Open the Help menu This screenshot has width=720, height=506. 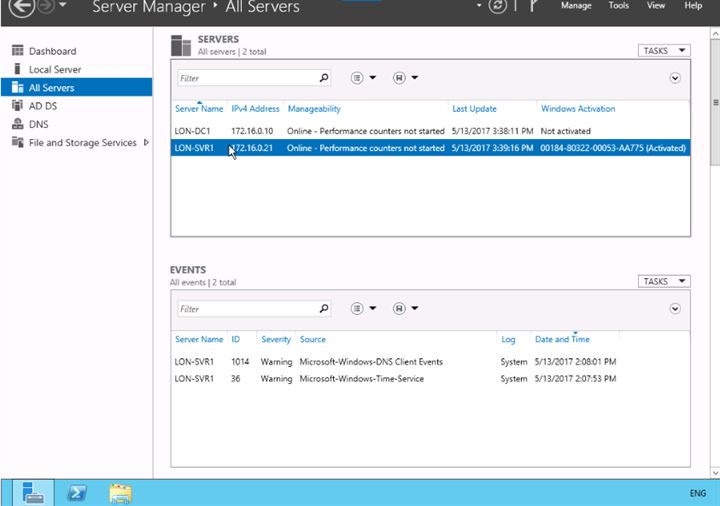693,6
